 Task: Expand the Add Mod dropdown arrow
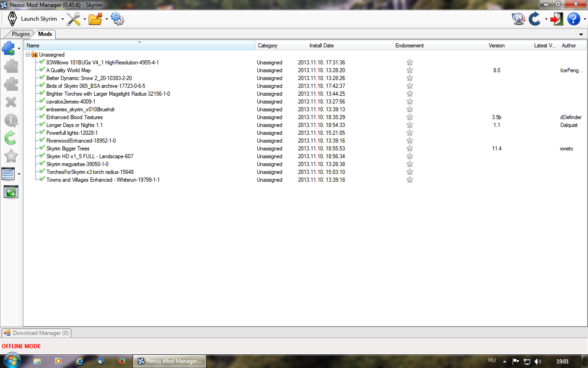[19, 48]
